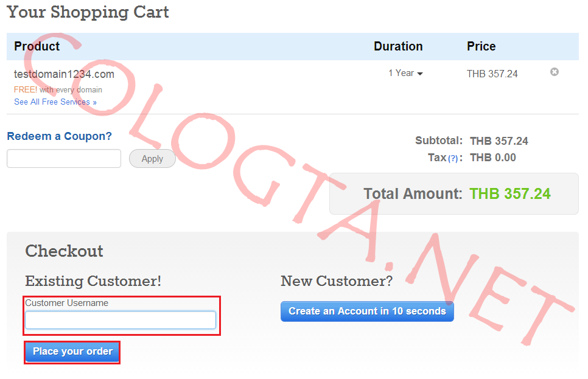This screenshot has height=379, width=588.
Task: Open the 1 Year duration dropdown
Action: 405,73
